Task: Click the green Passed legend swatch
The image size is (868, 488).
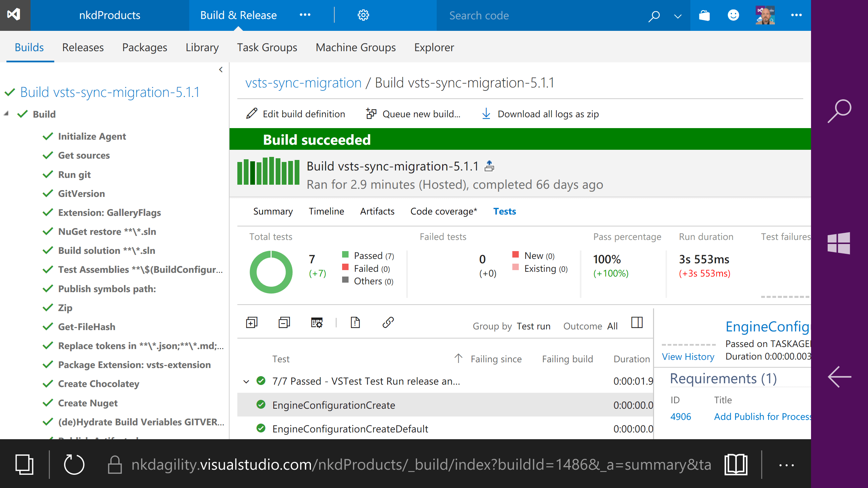Action: [346, 255]
